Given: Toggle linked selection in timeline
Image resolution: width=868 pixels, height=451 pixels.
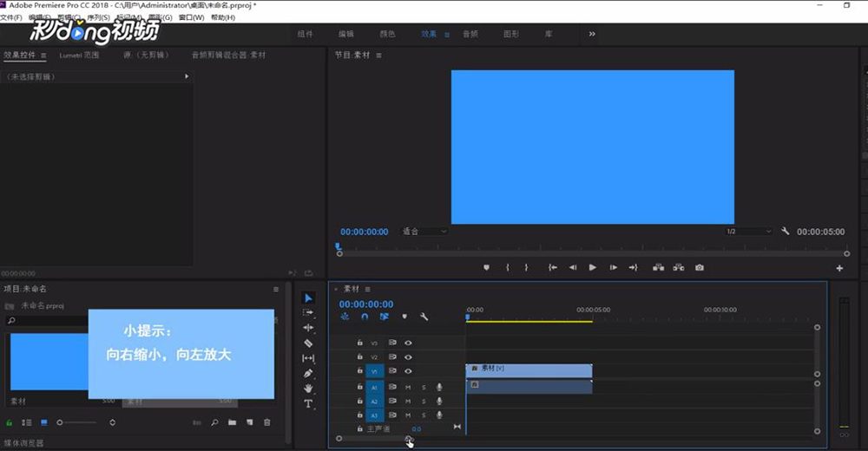Looking at the screenshot, I should tap(385, 317).
